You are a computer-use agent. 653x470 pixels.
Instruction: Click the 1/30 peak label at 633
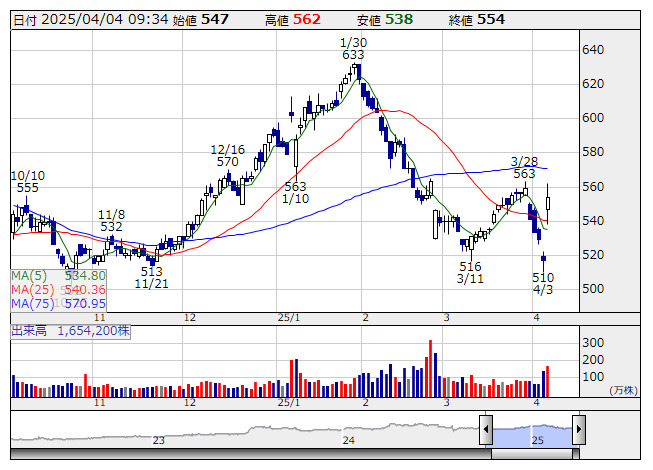click(353, 48)
